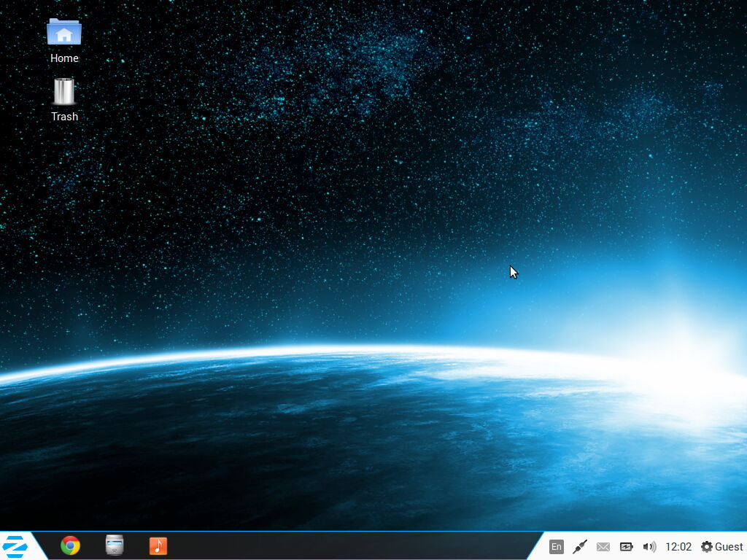
Task: Open the volume speaker indicator
Action: [x=649, y=547]
